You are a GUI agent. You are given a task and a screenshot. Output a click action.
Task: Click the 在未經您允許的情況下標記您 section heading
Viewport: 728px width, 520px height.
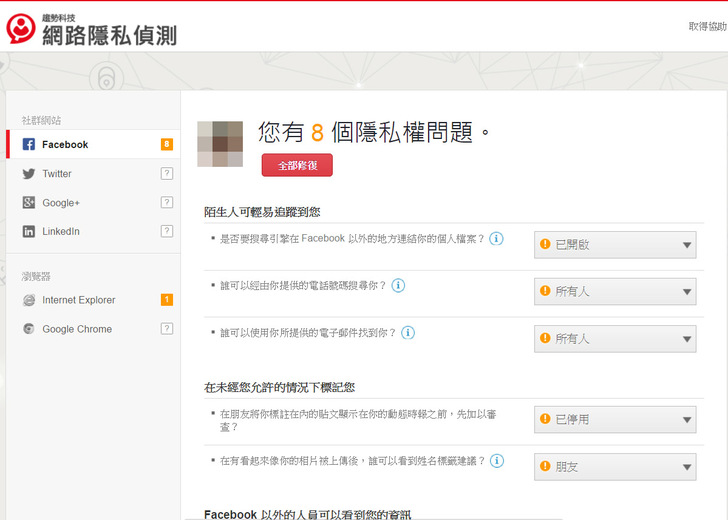tap(280, 387)
